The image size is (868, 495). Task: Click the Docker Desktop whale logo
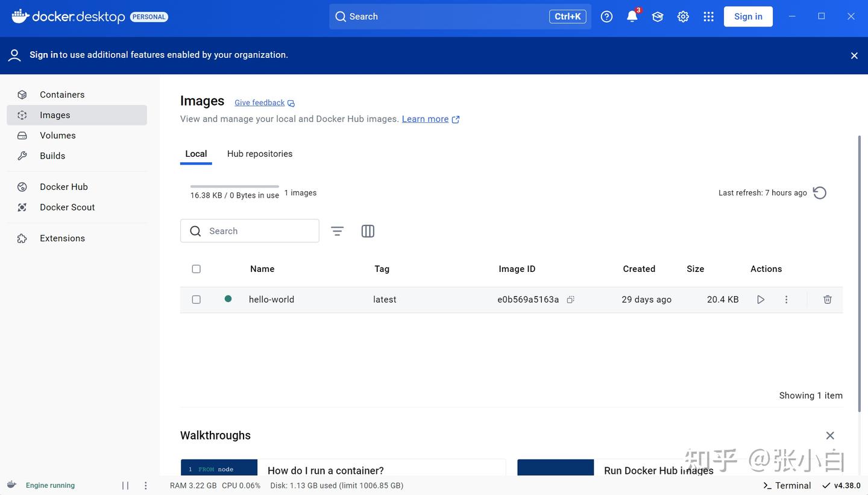coord(20,16)
